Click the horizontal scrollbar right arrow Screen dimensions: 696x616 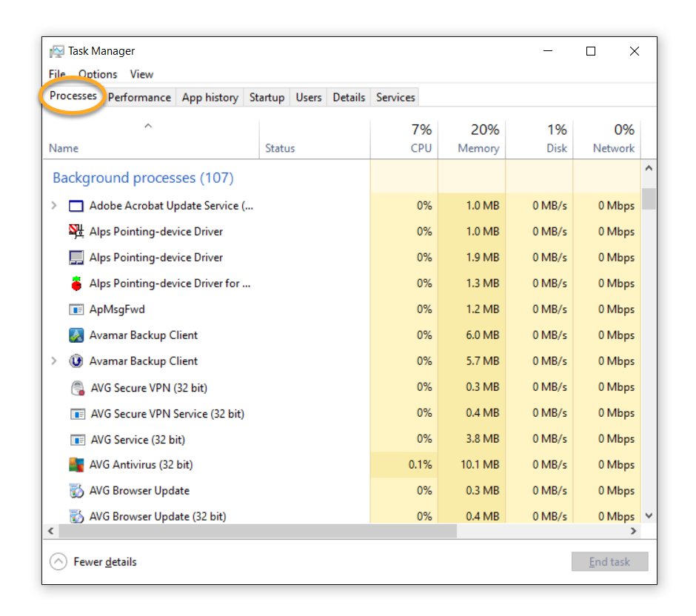coord(633,531)
